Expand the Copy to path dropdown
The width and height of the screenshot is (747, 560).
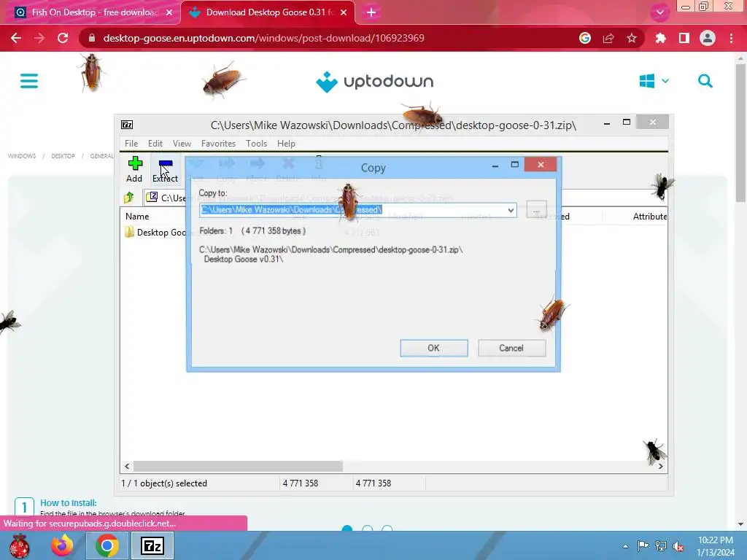[x=510, y=210]
